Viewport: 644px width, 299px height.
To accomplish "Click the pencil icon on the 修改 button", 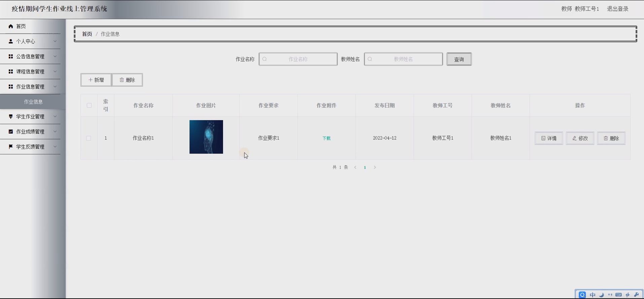I will pos(574,138).
